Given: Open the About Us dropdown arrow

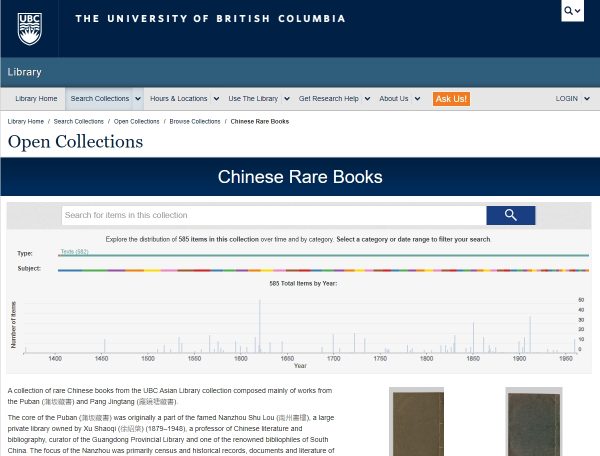Looking at the screenshot, I should (x=418, y=99).
